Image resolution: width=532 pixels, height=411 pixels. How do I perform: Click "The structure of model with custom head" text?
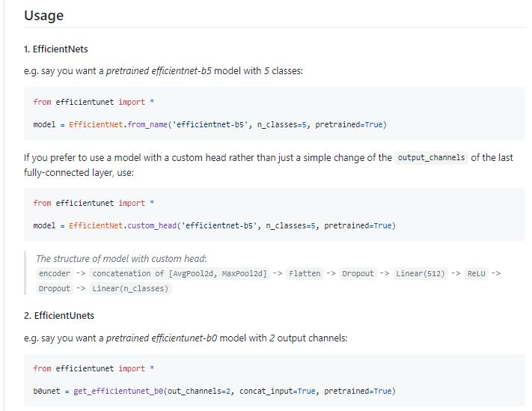point(121,259)
